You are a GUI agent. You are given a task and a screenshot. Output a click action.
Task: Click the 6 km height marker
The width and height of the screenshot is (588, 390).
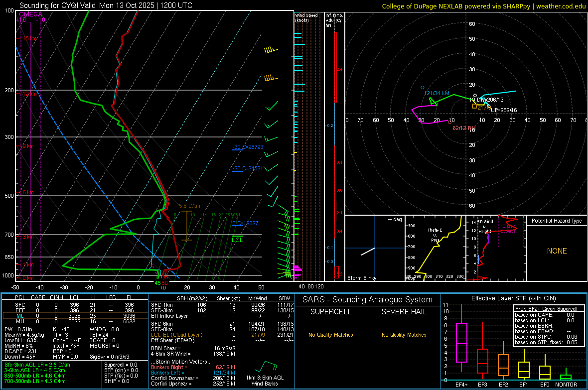(27, 192)
